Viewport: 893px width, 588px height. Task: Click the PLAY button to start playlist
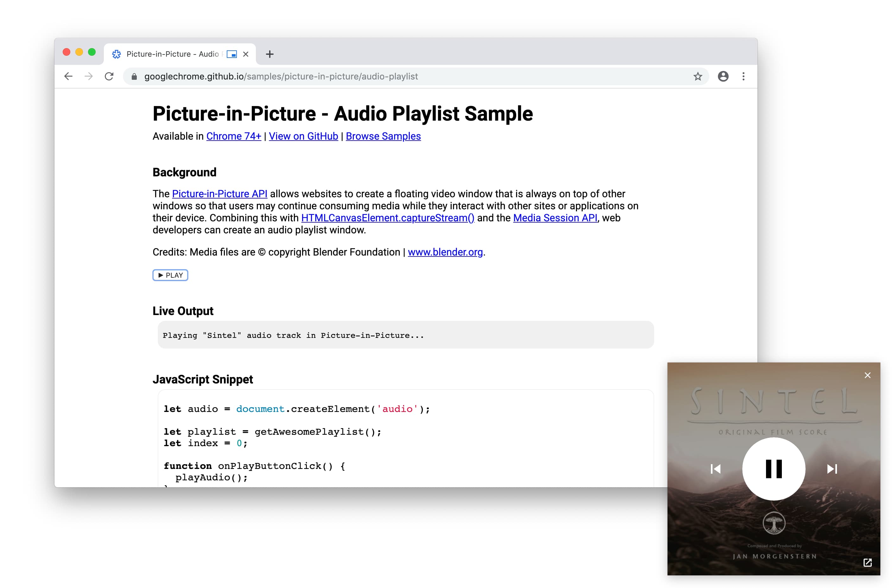(170, 275)
